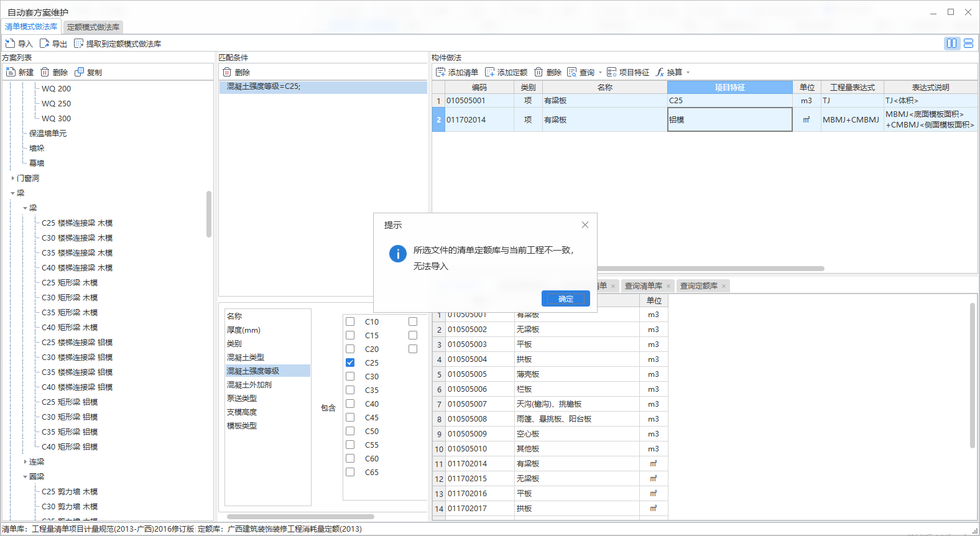
Task: Tick the C20 checkbox
Action: (x=350, y=349)
